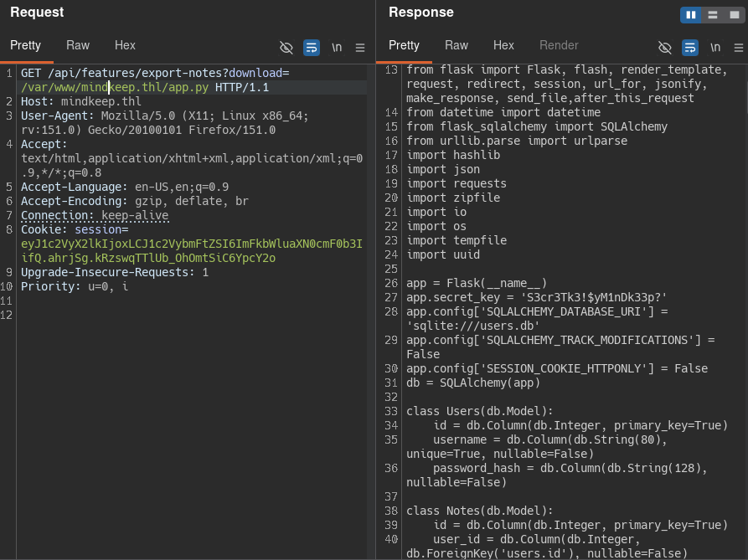Screen dimensions: 748x560
Task: Toggle the \n non-printable characters in Request panel
Action: [337, 48]
